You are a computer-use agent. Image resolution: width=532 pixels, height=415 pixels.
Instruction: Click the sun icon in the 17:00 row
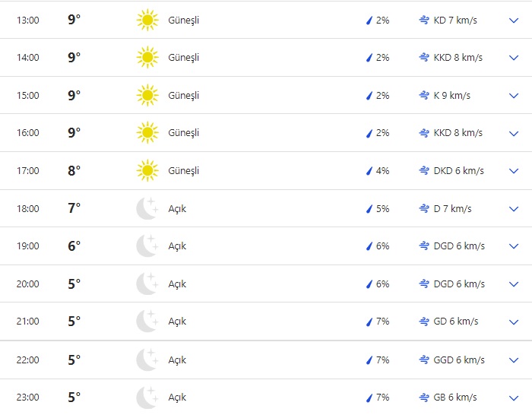tap(147, 170)
